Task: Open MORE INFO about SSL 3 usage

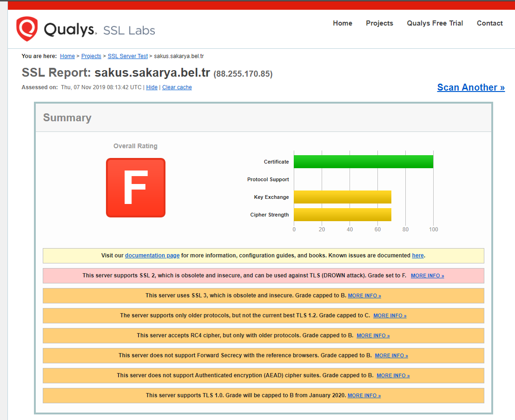Action: coord(364,295)
